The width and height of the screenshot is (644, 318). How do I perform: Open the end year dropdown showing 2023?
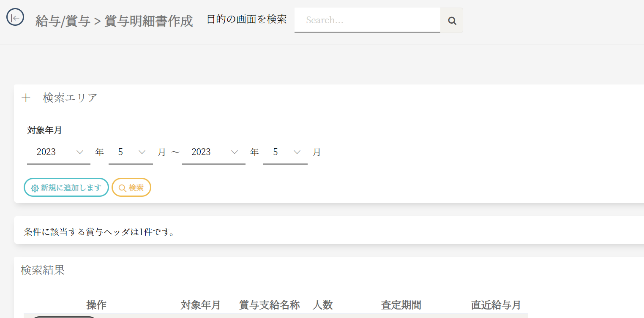pos(213,152)
